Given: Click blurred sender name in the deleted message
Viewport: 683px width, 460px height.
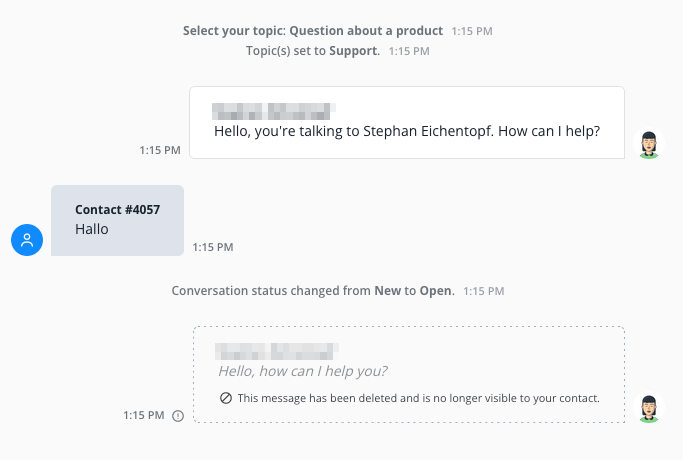Looking at the screenshot, I should pos(277,349).
